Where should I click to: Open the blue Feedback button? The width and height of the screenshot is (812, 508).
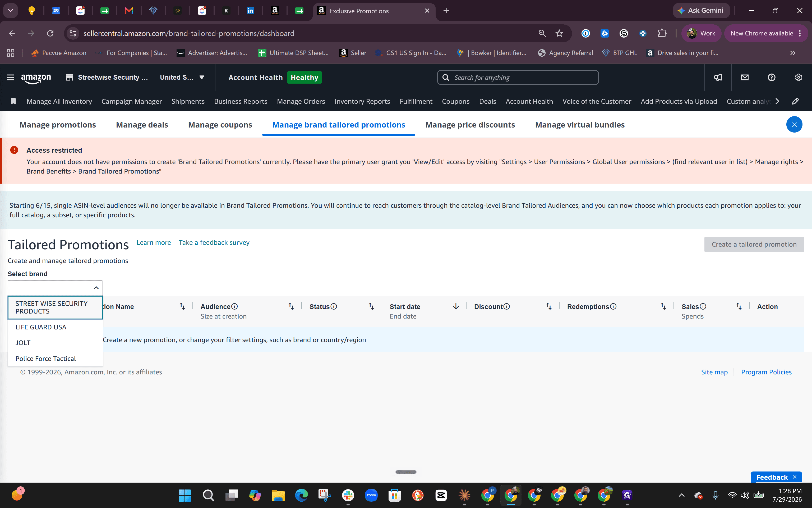pyautogui.click(x=772, y=477)
